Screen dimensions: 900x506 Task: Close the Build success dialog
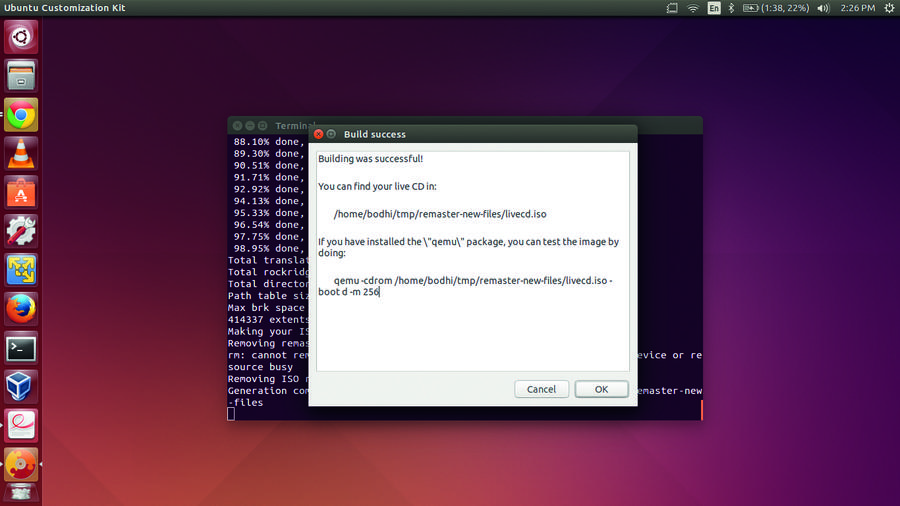pyautogui.click(x=319, y=134)
